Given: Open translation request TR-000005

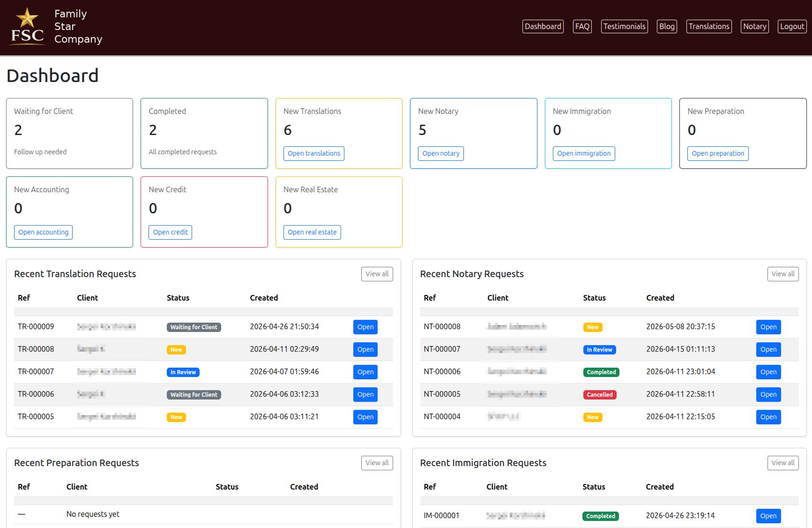Looking at the screenshot, I should [365, 417].
